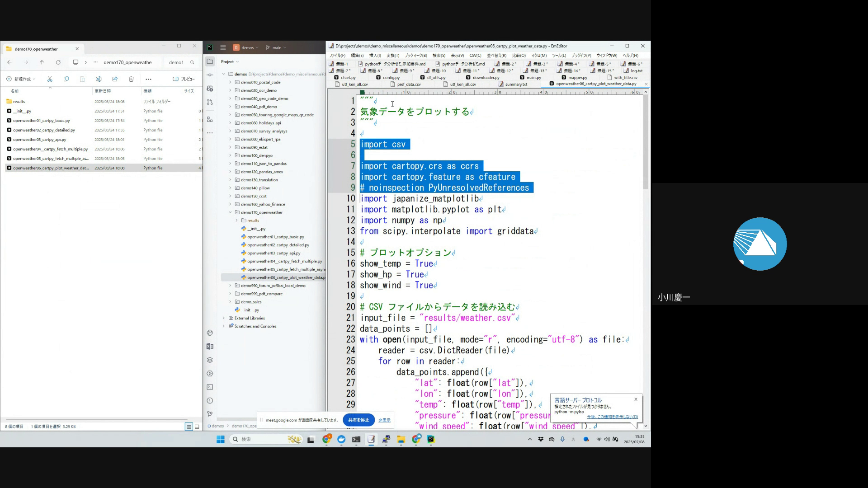Click the Cut scissors icon in Explorer
The image size is (868, 488).
point(50,79)
